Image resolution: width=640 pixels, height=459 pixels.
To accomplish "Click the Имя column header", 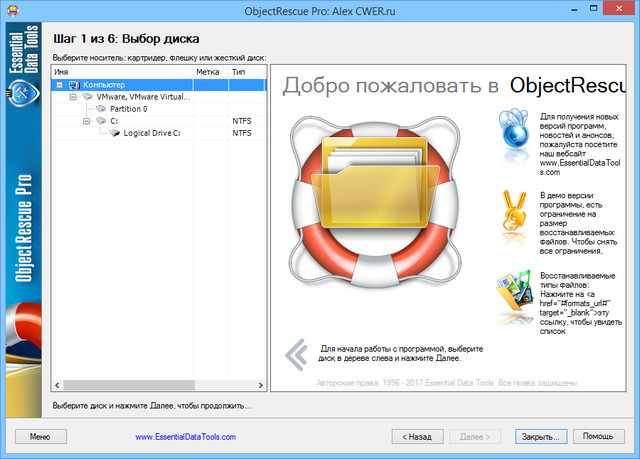I will coord(122,72).
